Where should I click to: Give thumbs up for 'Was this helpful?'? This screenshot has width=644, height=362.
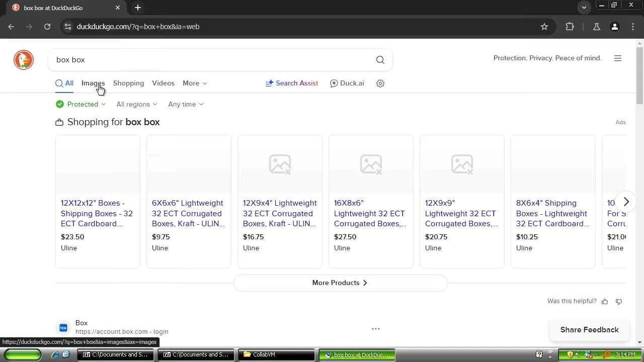tap(605, 301)
